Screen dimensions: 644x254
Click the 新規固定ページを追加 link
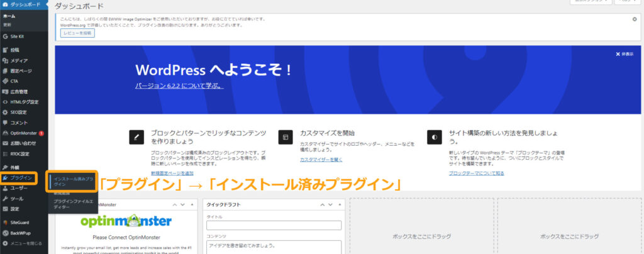pyautogui.click(x=172, y=173)
